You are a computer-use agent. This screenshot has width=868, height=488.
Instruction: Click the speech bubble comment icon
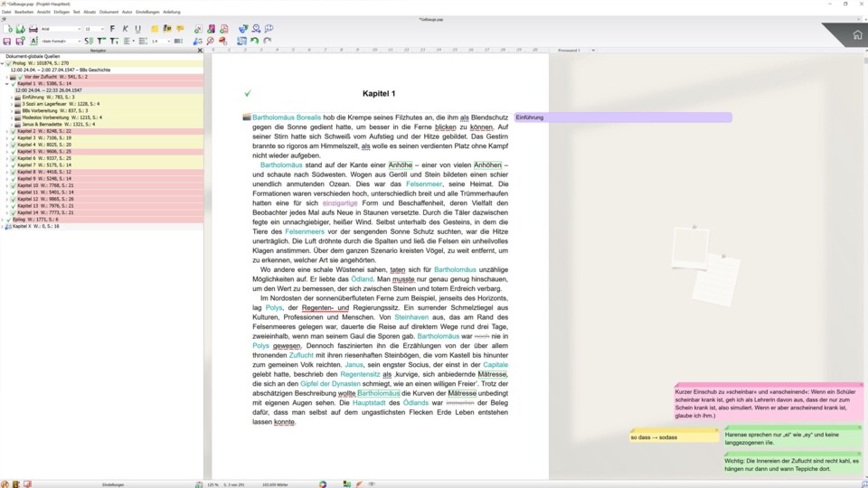pos(180,29)
